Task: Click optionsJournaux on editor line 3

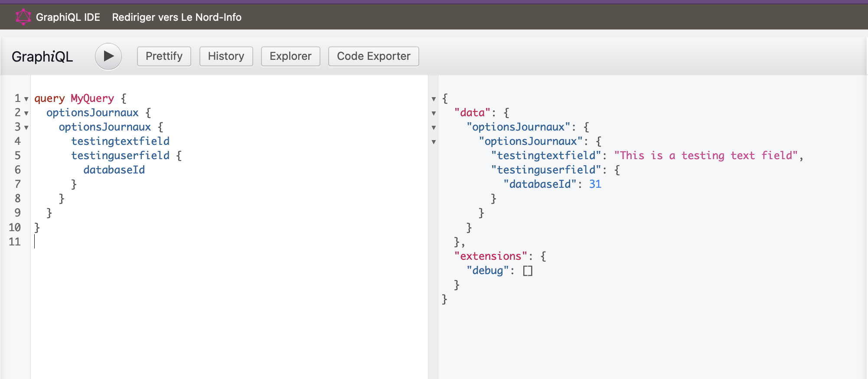Action: [x=105, y=127]
